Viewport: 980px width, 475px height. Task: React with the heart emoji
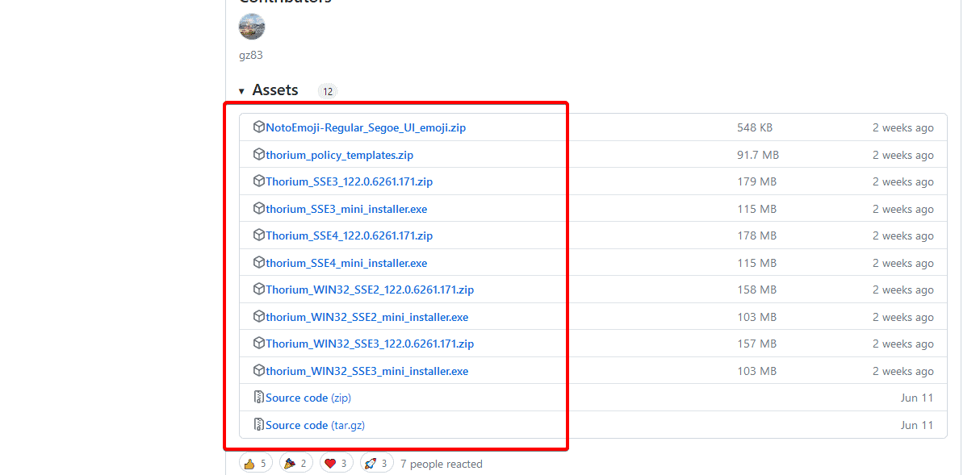click(336, 464)
